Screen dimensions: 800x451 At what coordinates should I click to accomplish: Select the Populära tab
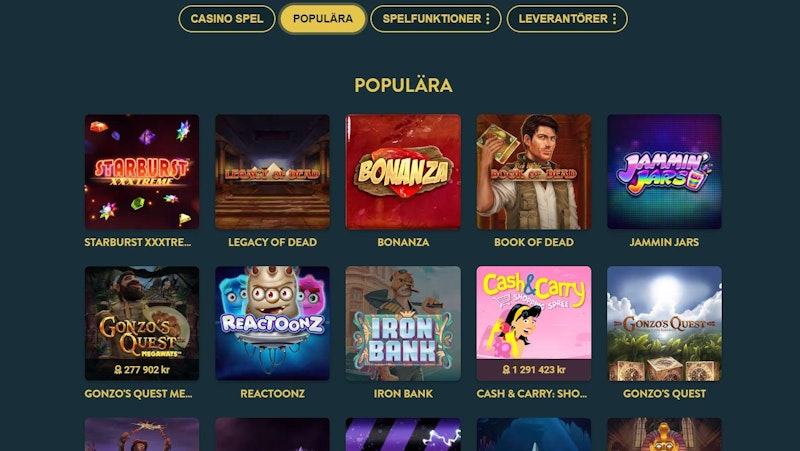(x=323, y=19)
